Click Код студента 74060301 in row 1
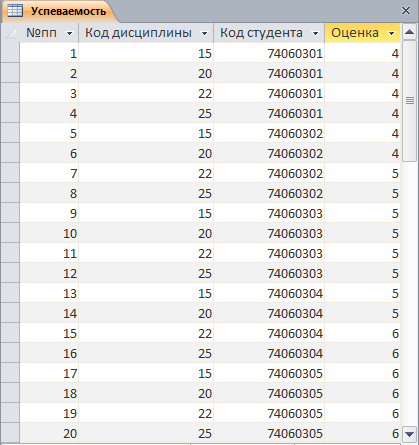This screenshot has height=445, width=419. 269,53
